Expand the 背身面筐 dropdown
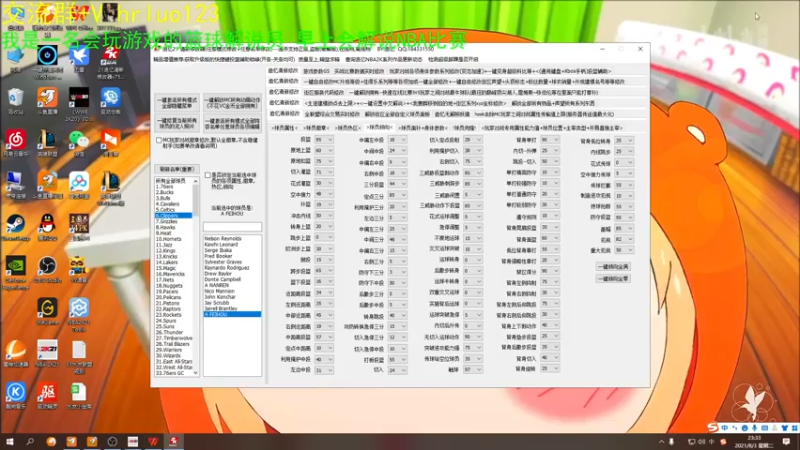 tap(549, 238)
